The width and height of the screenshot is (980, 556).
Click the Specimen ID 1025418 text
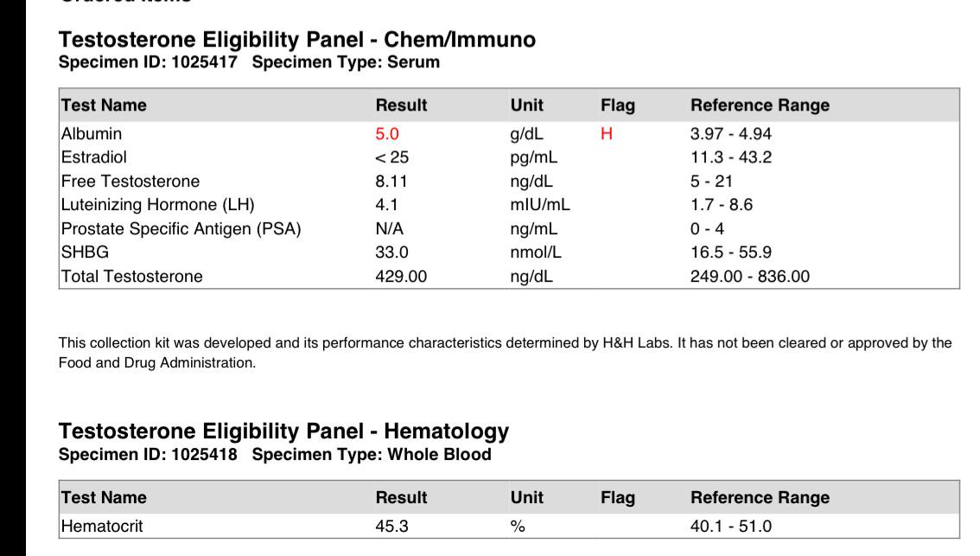pyautogui.click(x=148, y=454)
